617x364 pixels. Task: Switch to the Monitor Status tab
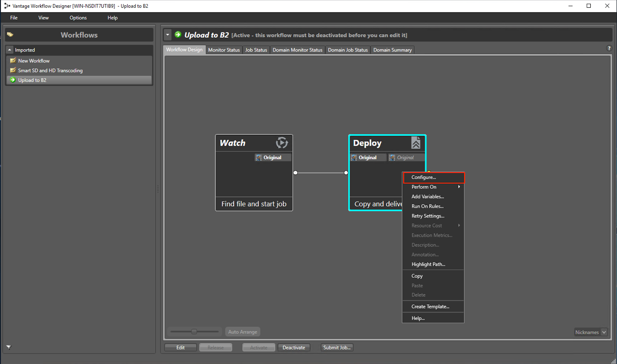tap(224, 50)
